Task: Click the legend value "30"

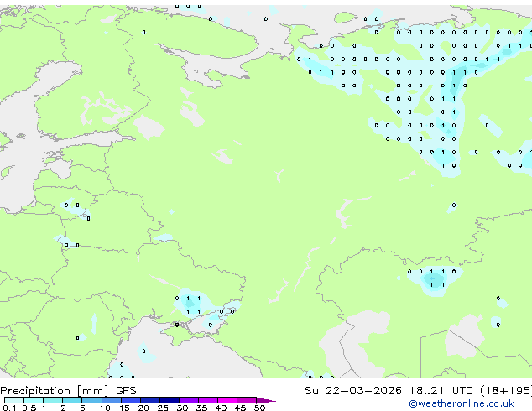Action: tap(182, 408)
